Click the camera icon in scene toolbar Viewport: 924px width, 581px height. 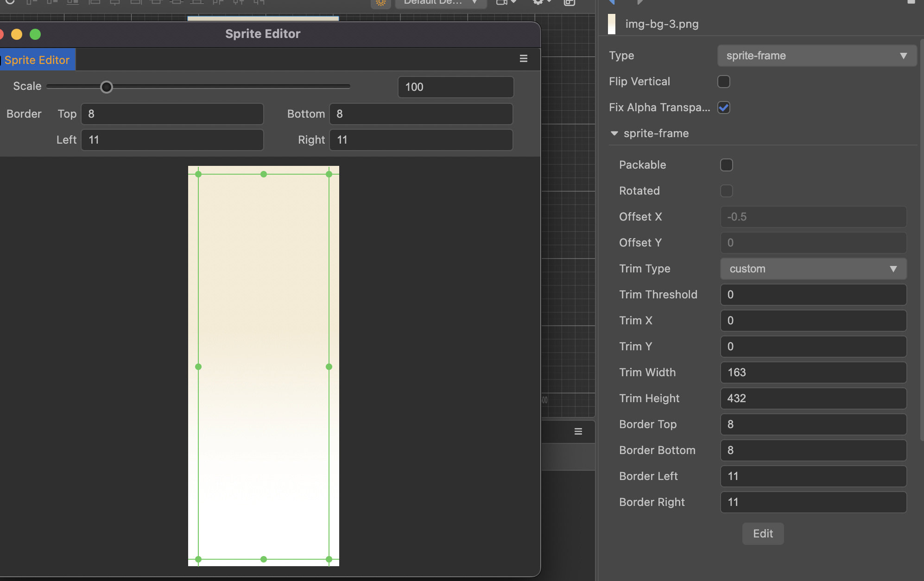click(502, 3)
